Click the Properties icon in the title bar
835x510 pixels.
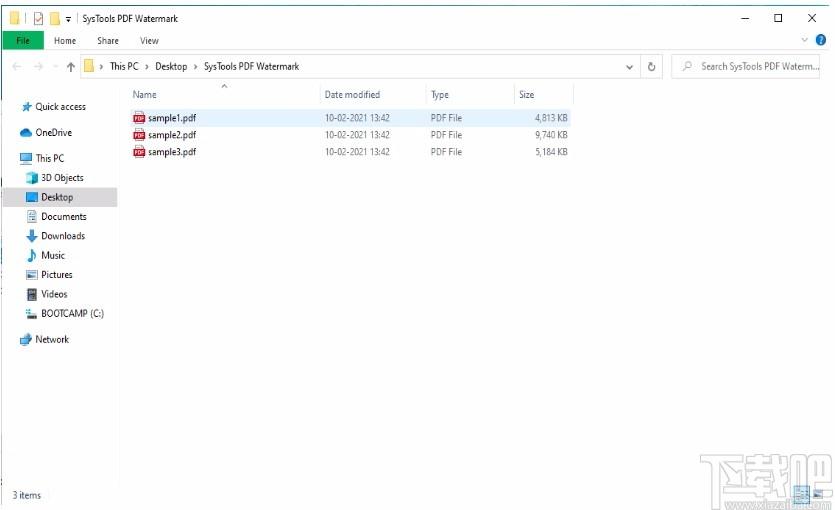38,19
